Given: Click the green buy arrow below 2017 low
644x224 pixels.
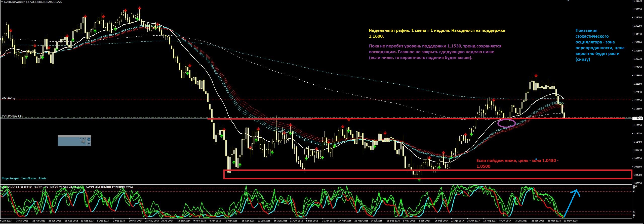Looking at the screenshot, I should click(x=419, y=180).
